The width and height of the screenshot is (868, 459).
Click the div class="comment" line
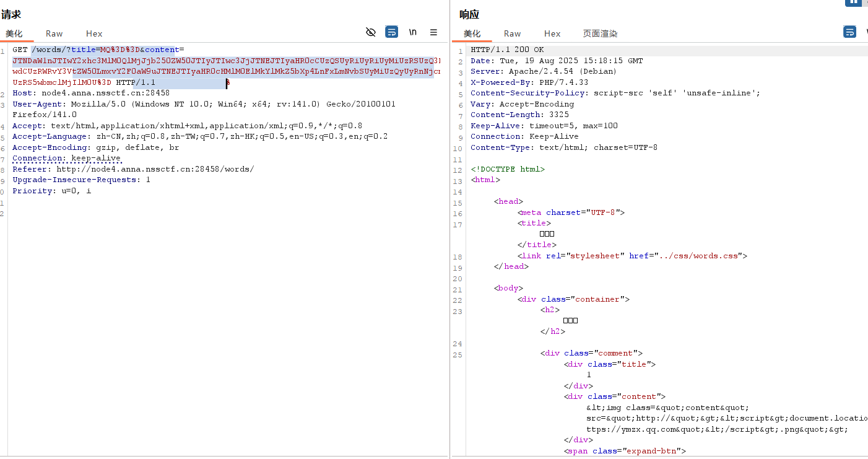pos(592,353)
